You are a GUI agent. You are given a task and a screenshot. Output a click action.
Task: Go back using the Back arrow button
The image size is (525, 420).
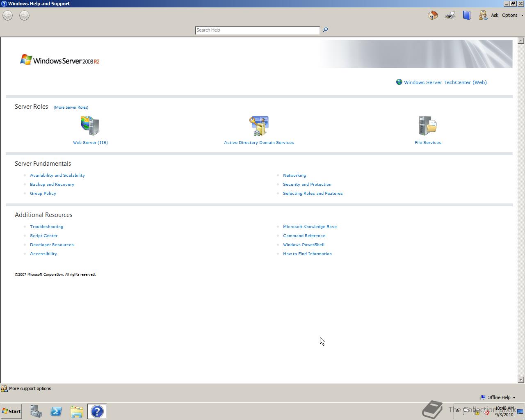(x=7, y=16)
